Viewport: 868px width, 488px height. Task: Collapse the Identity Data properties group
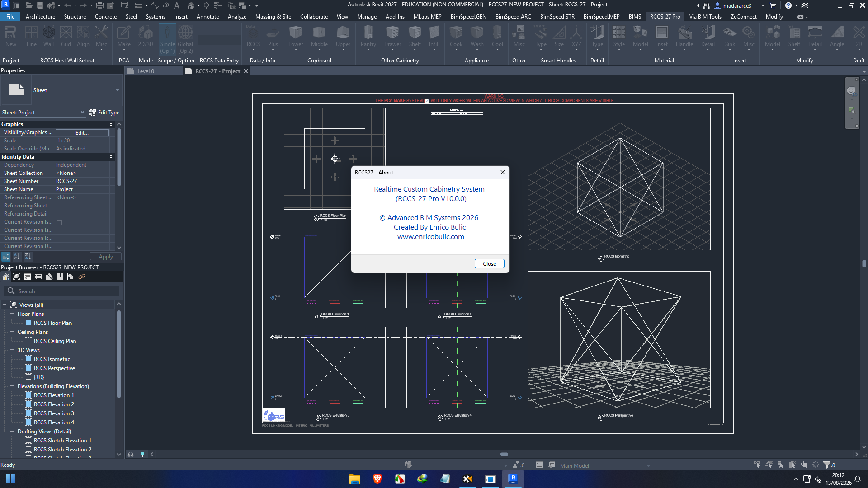[x=111, y=157]
